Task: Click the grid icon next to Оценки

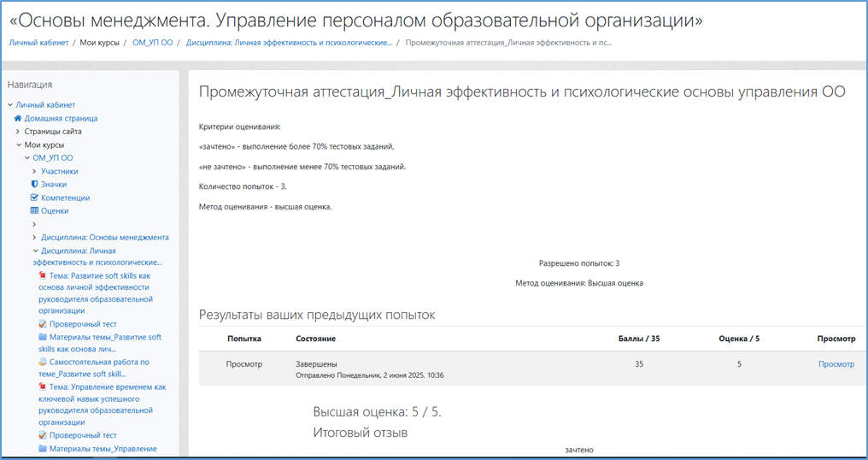Action: pyautogui.click(x=34, y=210)
